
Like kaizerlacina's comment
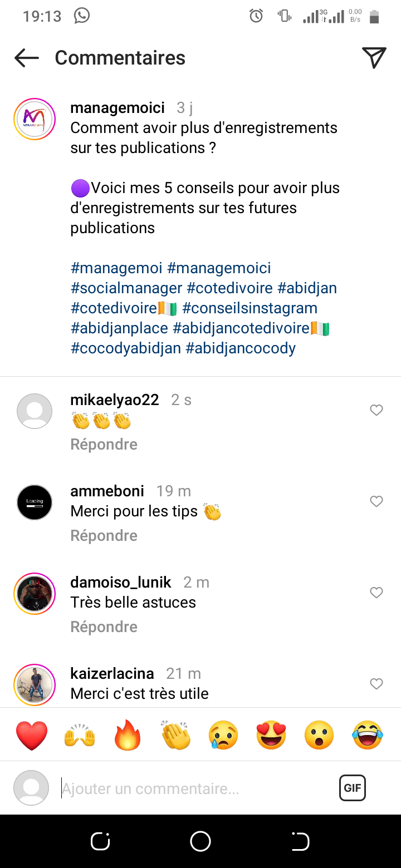click(376, 684)
